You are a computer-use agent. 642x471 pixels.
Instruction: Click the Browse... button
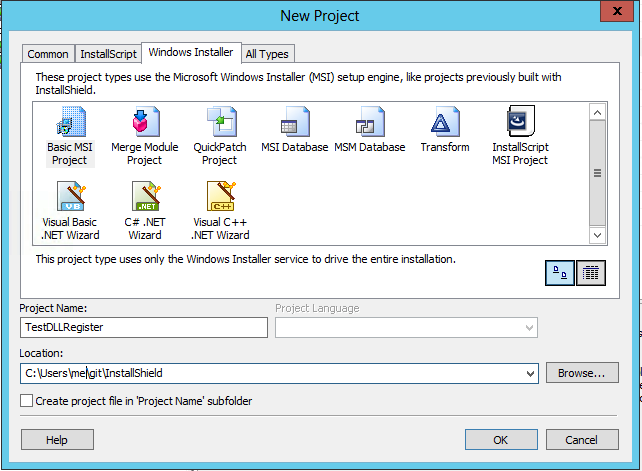(582, 373)
